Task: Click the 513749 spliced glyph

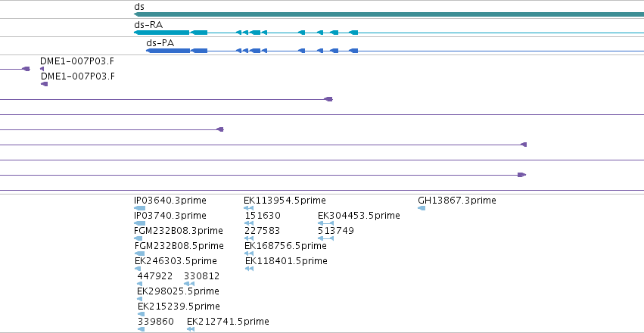Action: click(325, 238)
